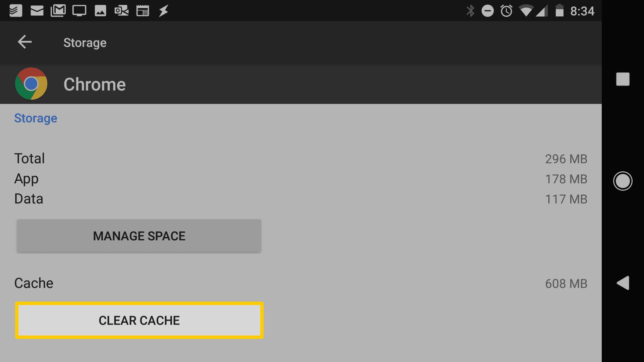644x362 pixels.
Task: Click the MANAGE SPACE button
Action: point(139,236)
